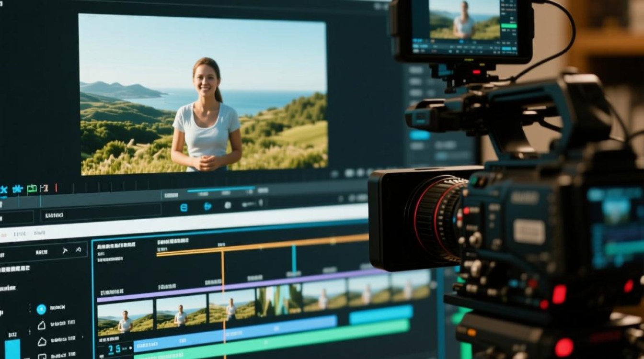
Task: Select the first video clip thumbnail in the timeline
Action: pyautogui.click(x=125, y=317)
